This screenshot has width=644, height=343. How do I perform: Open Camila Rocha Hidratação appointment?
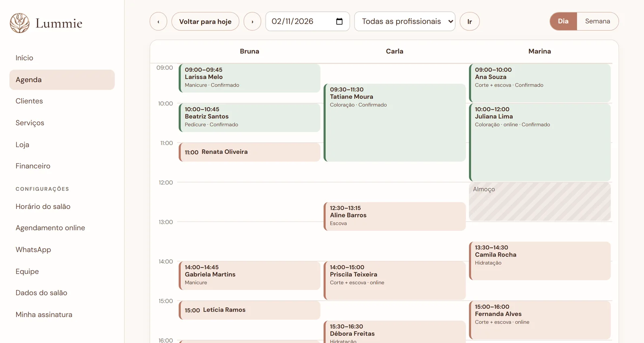pyautogui.click(x=540, y=261)
